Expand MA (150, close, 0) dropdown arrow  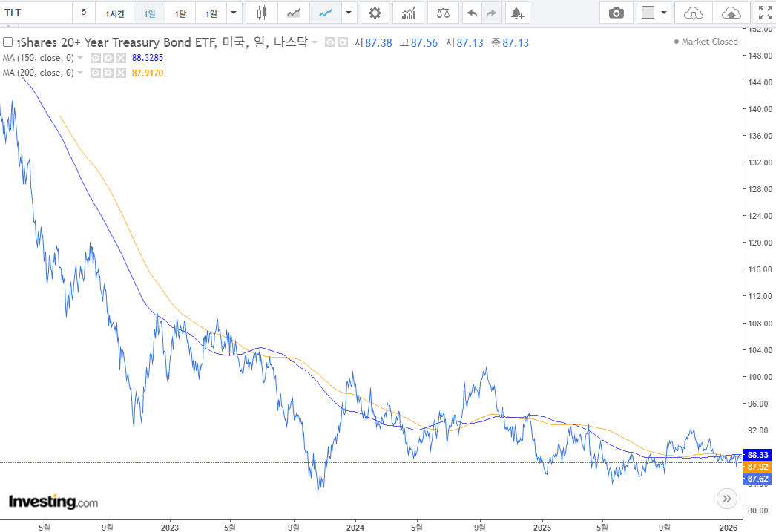pos(80,58)
